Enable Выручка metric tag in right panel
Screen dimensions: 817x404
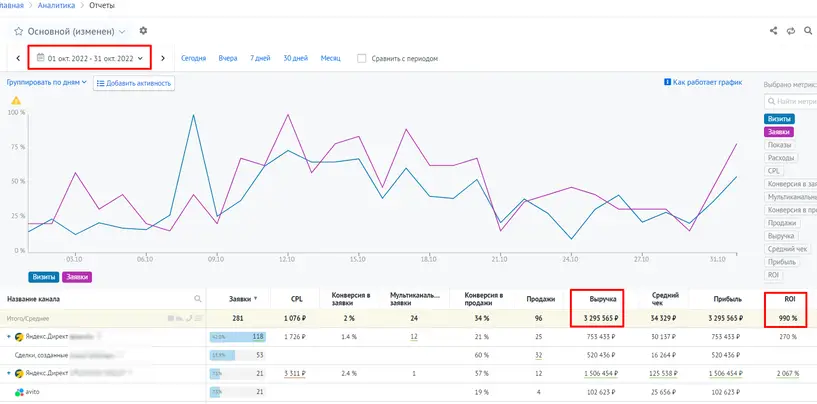pyautogui.click(x=781, y=236)
